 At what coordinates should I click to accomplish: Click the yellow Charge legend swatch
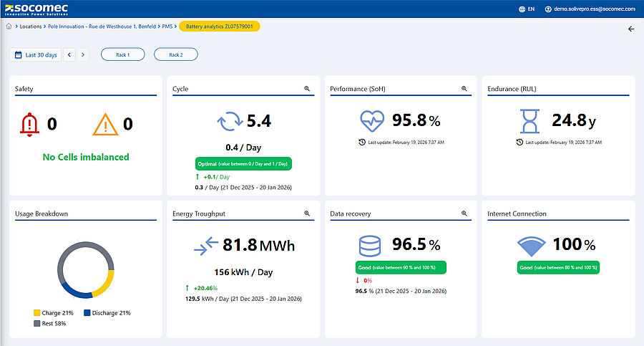[x=37, y=313]
